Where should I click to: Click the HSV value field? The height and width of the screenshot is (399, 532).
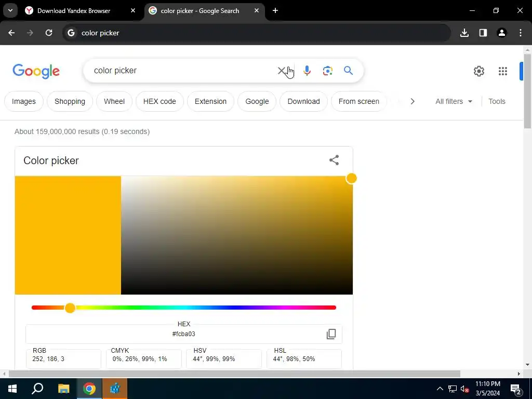[x=224, y=358]
